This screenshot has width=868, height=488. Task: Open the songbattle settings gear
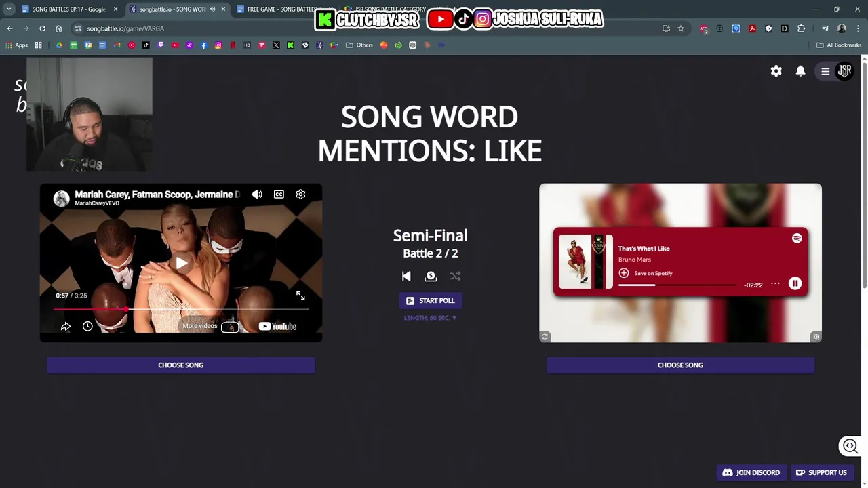coord(776,71)
